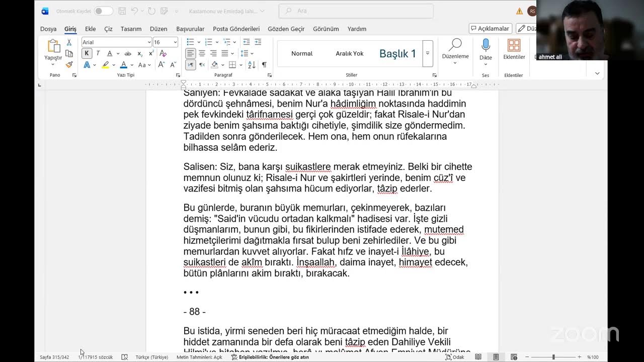Screen dimensions: 644x362
Task: Center align the text
Action: pyautogui.click(x=202, y=53)
